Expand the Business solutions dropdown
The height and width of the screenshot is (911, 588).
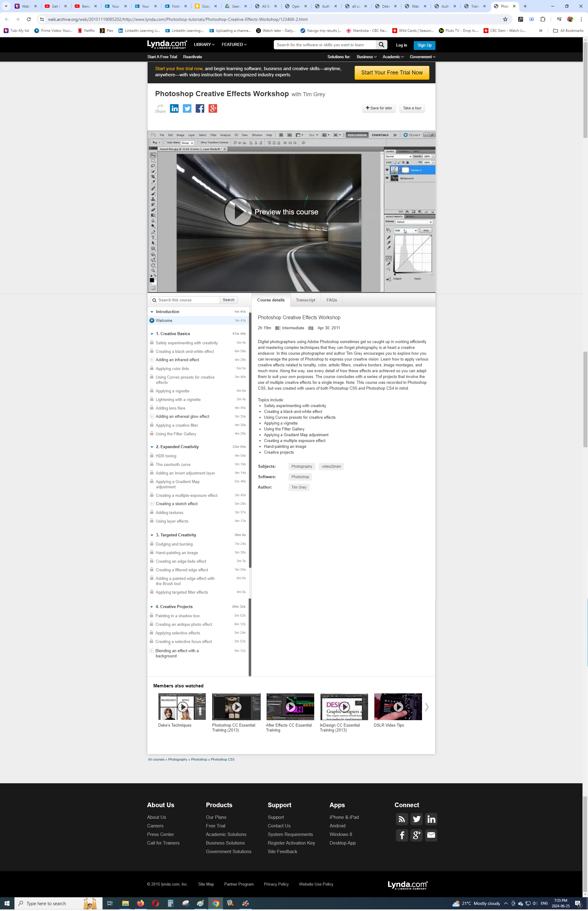coord(366,57)
